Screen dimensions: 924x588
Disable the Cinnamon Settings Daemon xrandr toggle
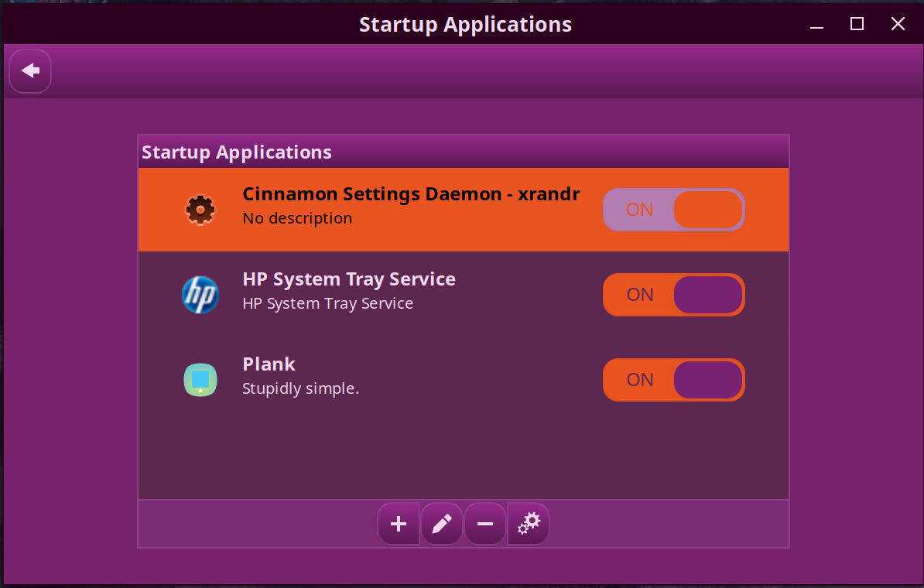(673, 209)
